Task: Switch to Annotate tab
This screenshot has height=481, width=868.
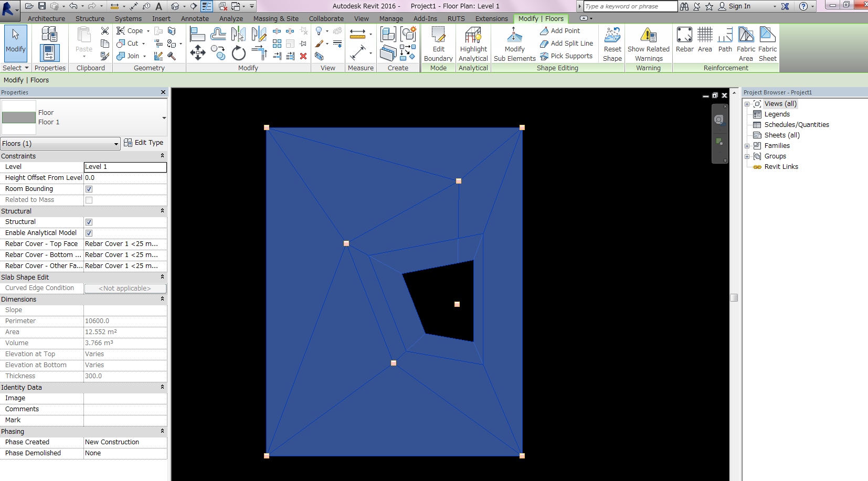Action: tap(195, 18)
